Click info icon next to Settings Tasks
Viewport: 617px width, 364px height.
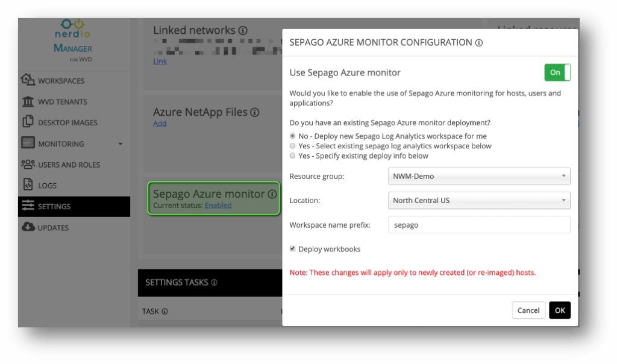214,283
